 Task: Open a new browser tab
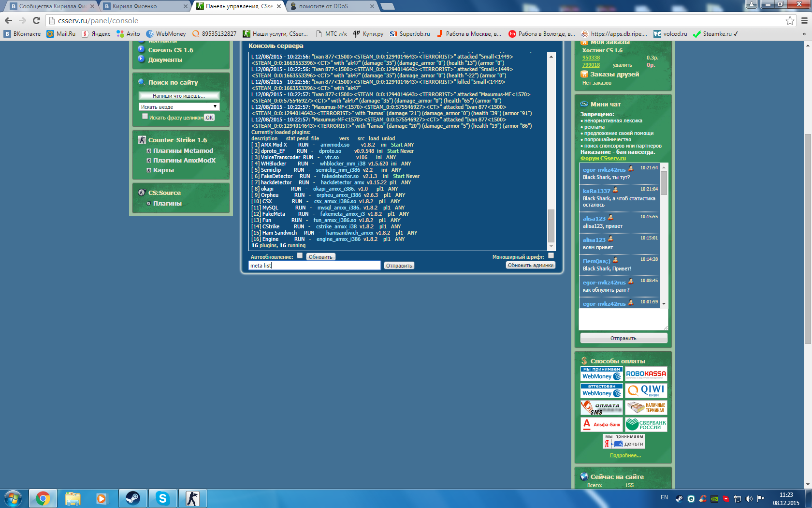coord(388,6)
